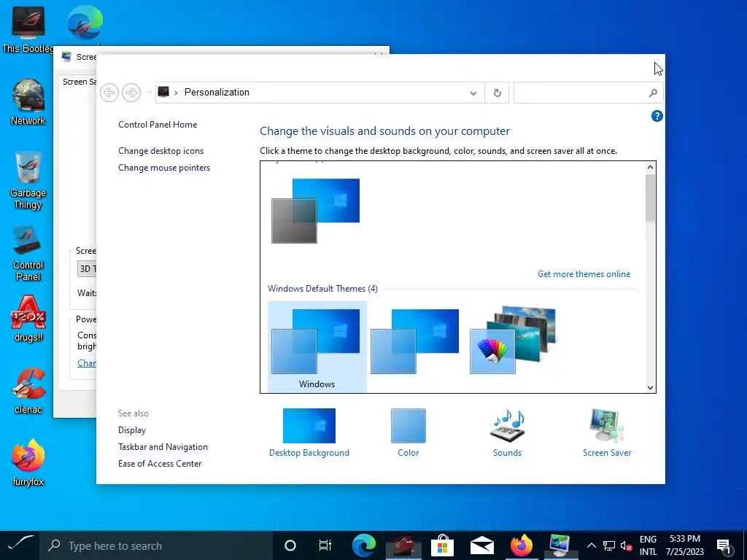The image size is (747, 560).
Task: Open Cortana circle icon on taskbar
Action: tap(290, 545)
